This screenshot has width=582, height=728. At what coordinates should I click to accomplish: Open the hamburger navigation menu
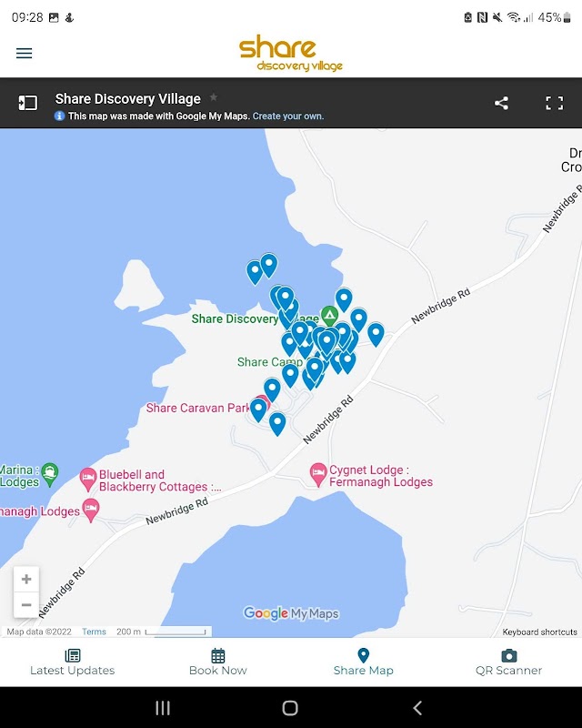click(x=25, y=53)
